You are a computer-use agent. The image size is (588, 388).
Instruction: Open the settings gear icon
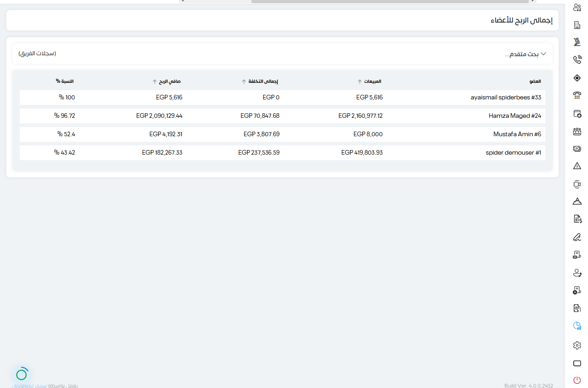click(x=577, y=345)
